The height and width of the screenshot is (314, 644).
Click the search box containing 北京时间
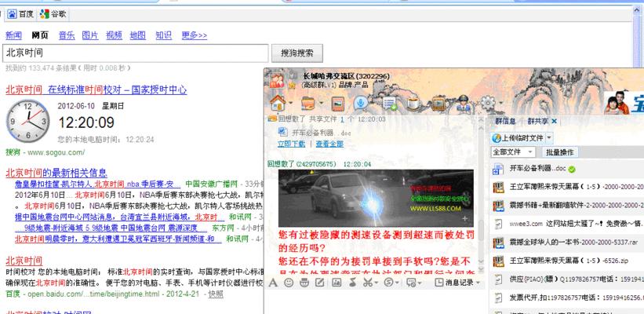click(135, 53)
